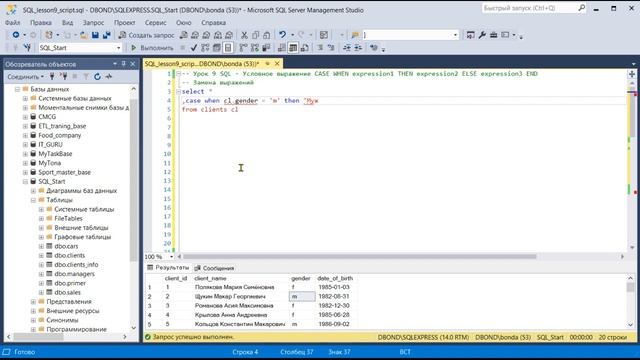The image size is (640, 360).
Task: Click the Connect plug icon in Object Explorer
Action: point(52,76)
